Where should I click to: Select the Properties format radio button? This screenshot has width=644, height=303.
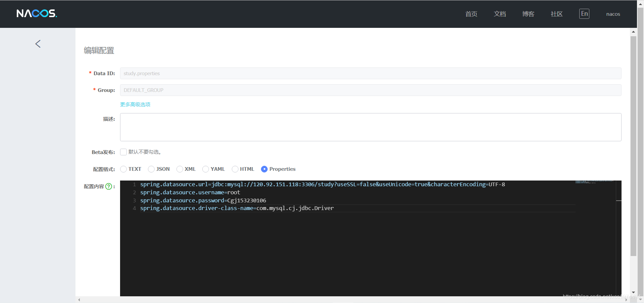click(x=264, y=169)
